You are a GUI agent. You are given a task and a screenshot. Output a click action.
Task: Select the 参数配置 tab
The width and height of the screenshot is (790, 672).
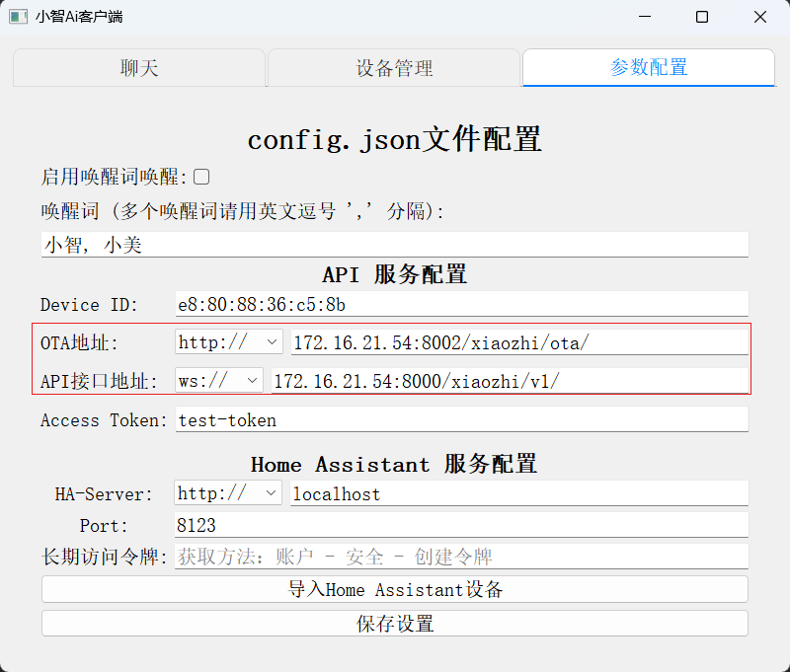click(x=649, y=67)
